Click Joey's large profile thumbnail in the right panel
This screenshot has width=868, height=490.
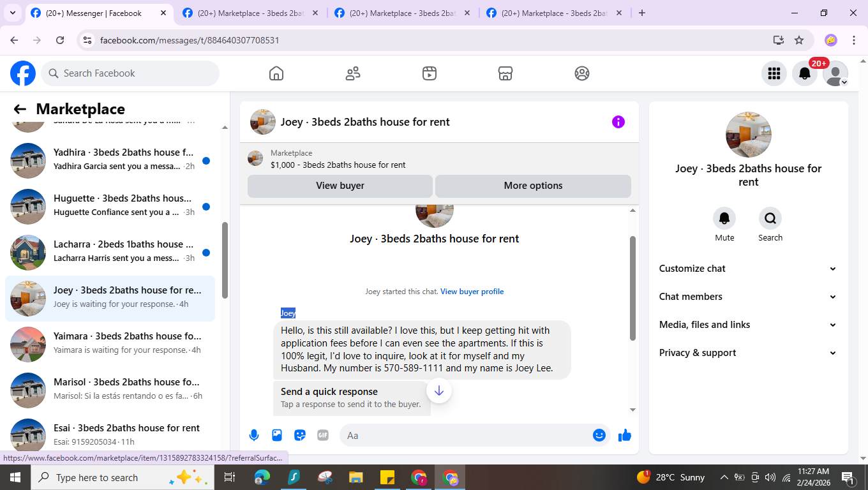[x=749, y=135]
